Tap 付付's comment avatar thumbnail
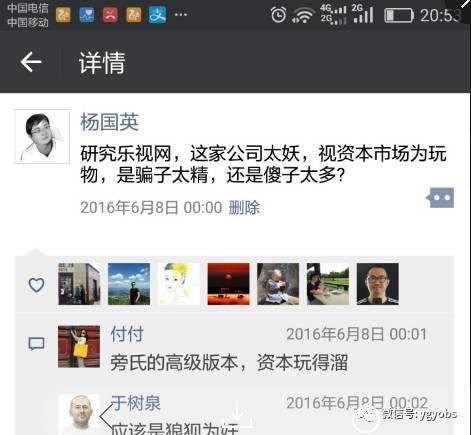Screen dimensions: 471x435 click(79, 347)
